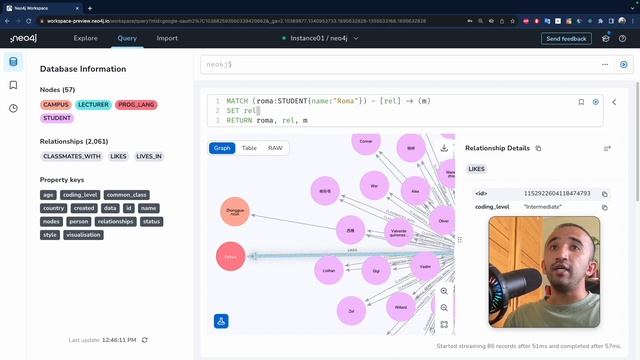Open the Instance01 / neo4j database dropdown
640x360 pixels.
pyautogui.click(x=320, y=38)
